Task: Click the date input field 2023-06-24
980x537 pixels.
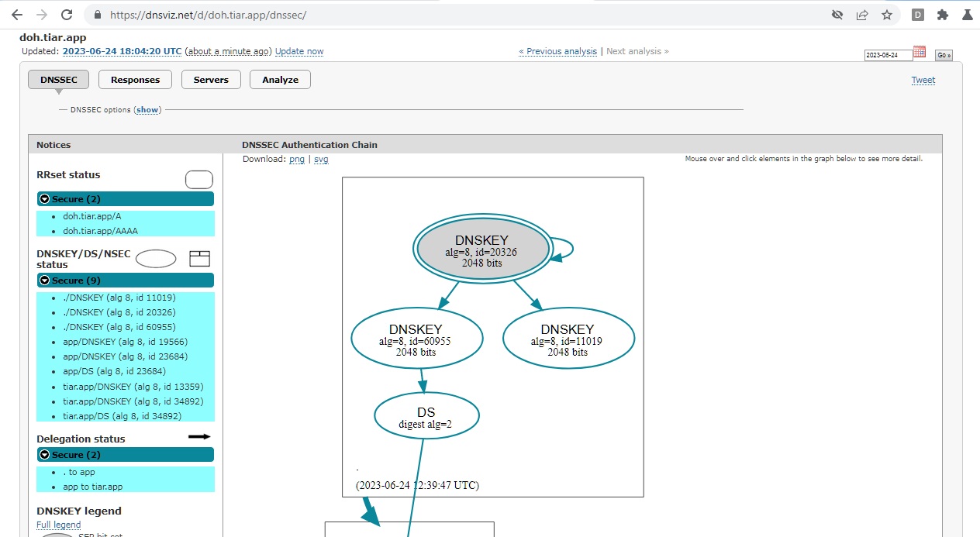Action: click(889, 55)
